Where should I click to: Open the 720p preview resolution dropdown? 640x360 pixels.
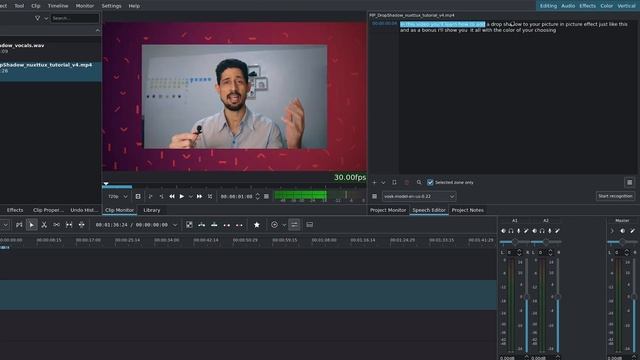118,197
